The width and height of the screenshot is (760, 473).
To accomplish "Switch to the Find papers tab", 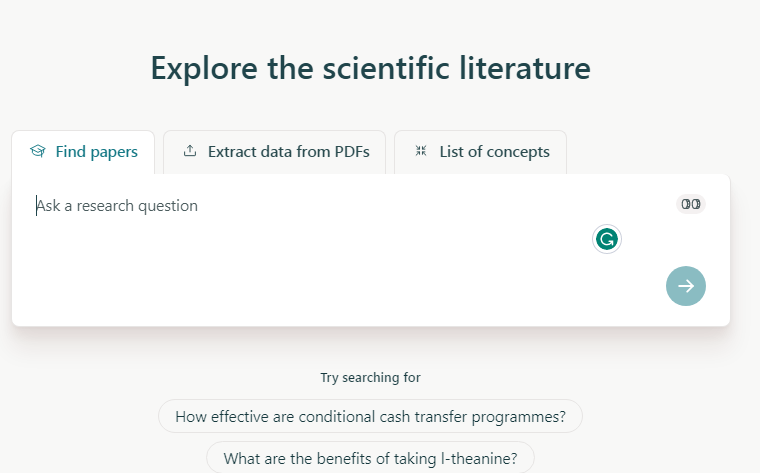I will click(84, 152).
